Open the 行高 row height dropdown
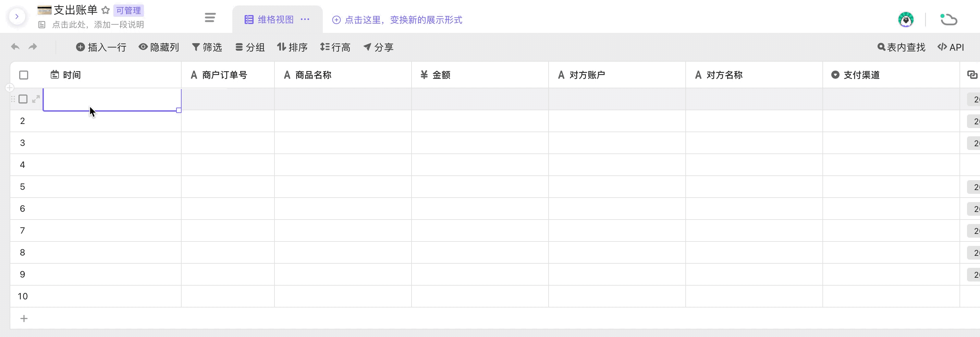The width and height of the screenshot is (980, 337). click(x=335, y=47)
